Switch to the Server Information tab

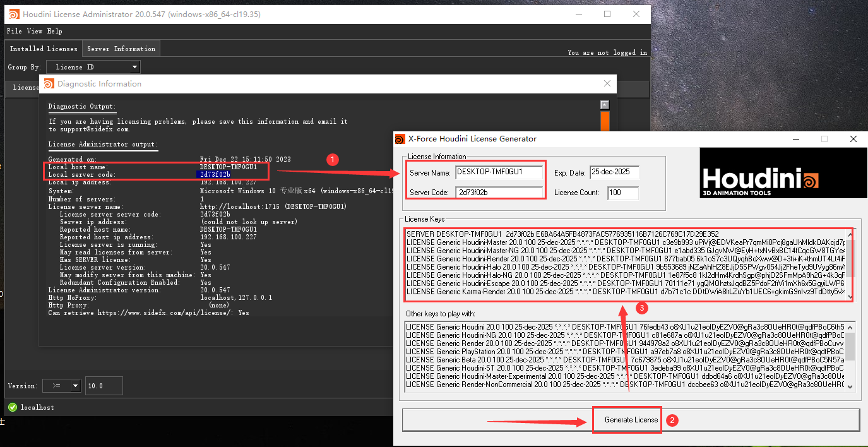[x=121, y=49]
